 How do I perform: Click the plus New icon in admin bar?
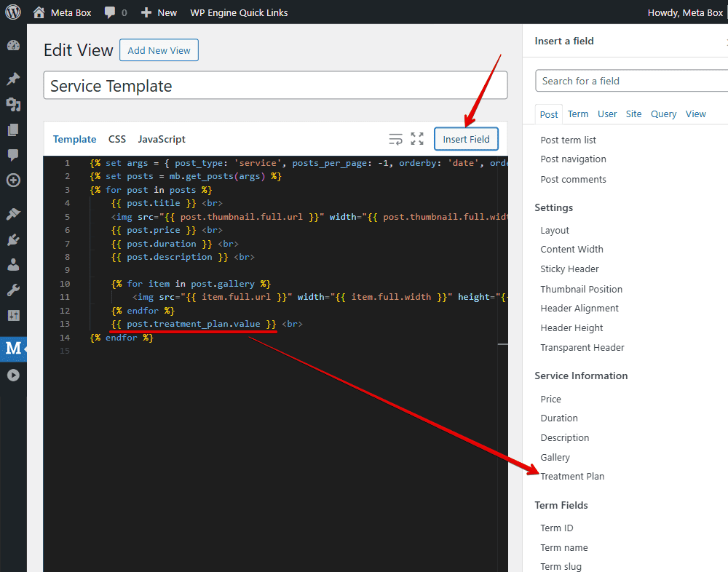point(146,12)
